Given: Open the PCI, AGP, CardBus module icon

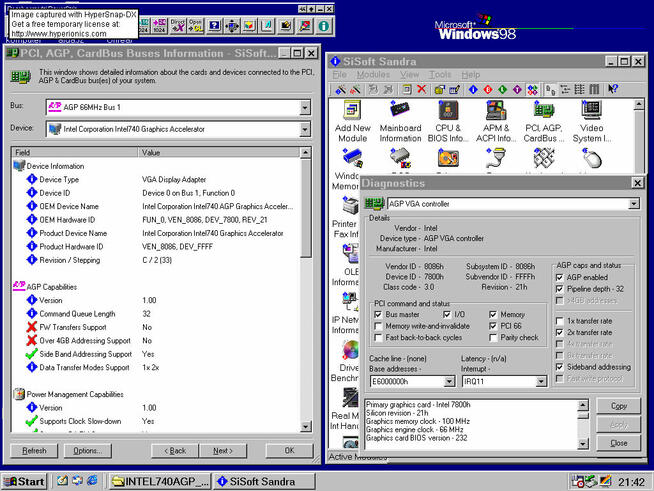Looking at the screenshot, I should [x=543, y=121].
